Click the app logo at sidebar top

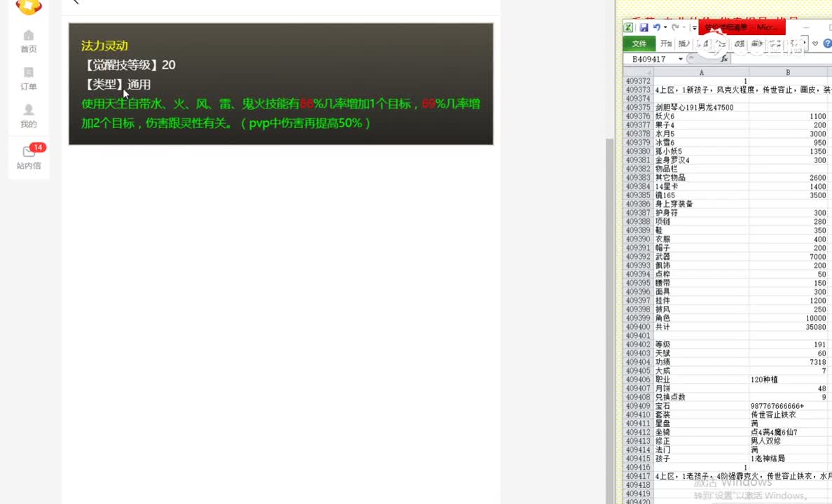pyautogui.click(x=29, y=6)
